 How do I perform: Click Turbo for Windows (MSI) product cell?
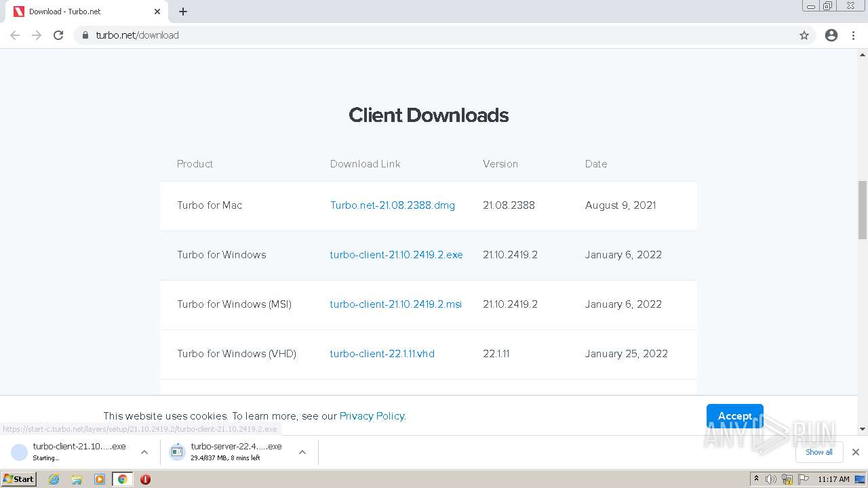pos(235,304)
